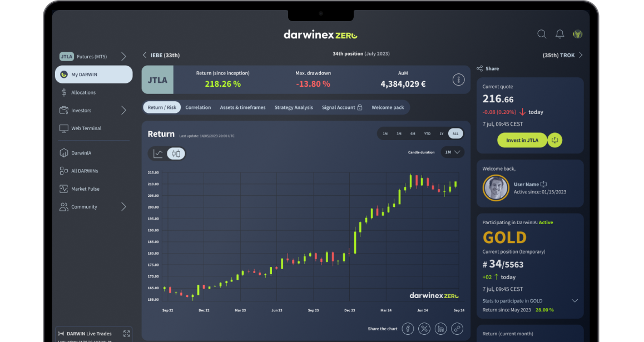The height and width of the screenshot is (342, 644).
Task: Click the DARWIN Live Trades broadcast icon
Action: click(x=61, y=334)
